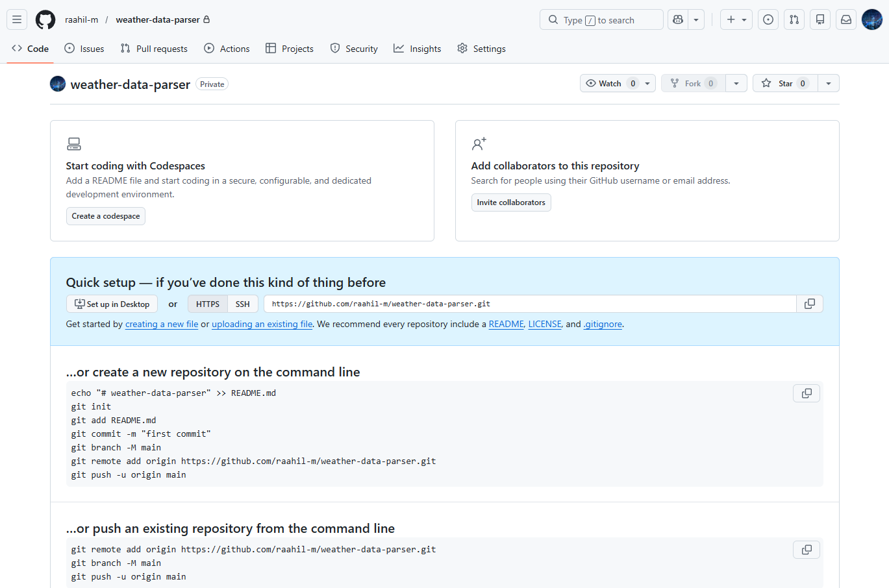889x588 pixels.
Task: Click the weather-data-parser repository title
Action: (x=131, y=84)
